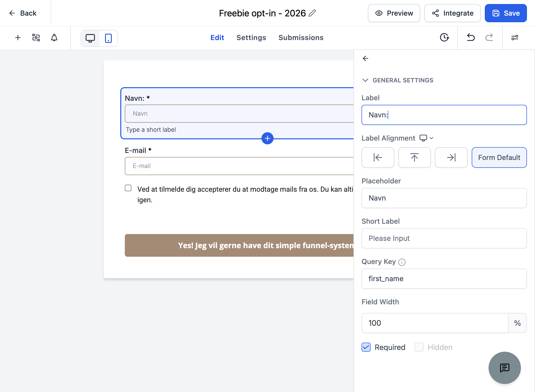Open notifications bell icon
The width and height of the screenshot is (535, 392).
coord(54,38)
